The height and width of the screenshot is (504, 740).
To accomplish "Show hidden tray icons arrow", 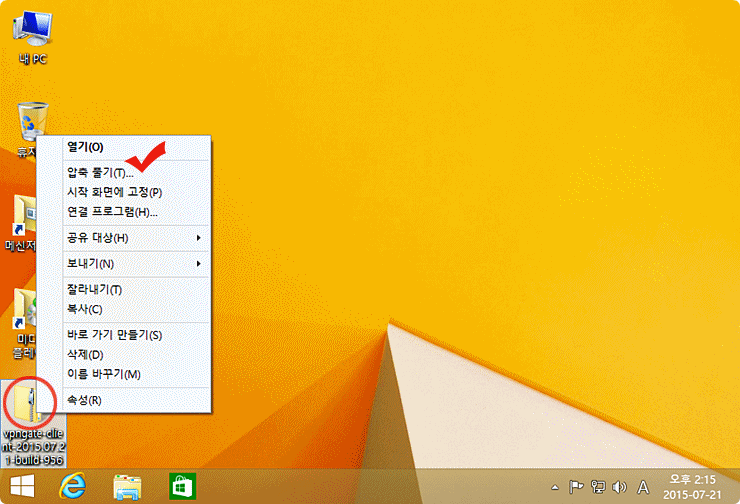I will [555, 487].
